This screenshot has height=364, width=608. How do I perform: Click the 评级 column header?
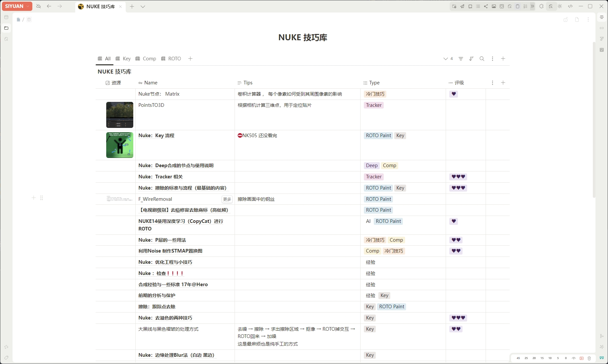[465, 83]
